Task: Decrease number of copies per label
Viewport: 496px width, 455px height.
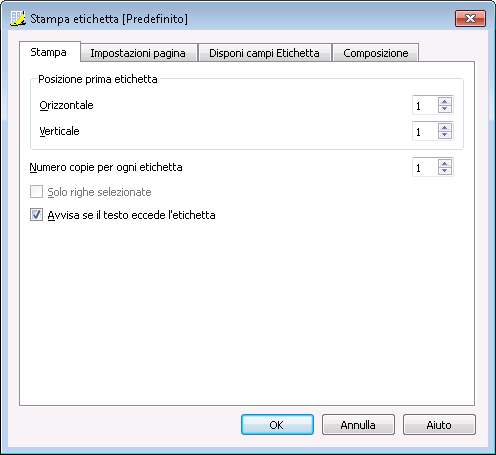Action: 445,171
